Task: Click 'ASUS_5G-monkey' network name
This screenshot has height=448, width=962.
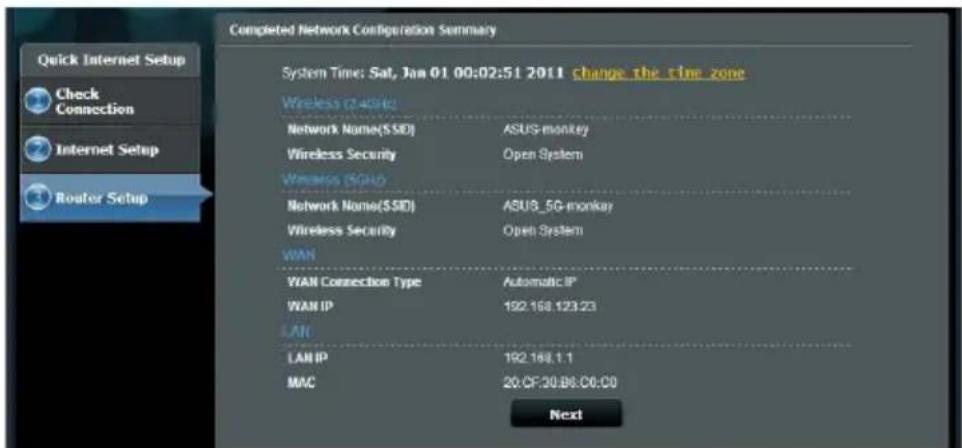Action: point(558,206)
